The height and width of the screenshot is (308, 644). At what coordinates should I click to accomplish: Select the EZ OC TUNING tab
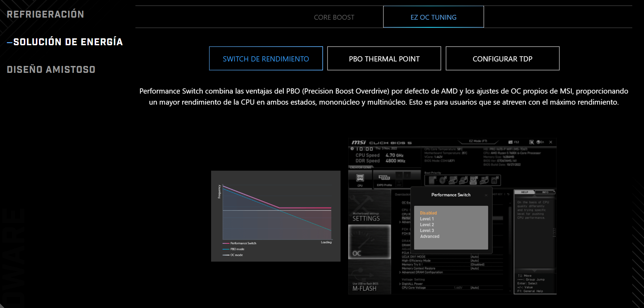(x=434, y=17)
